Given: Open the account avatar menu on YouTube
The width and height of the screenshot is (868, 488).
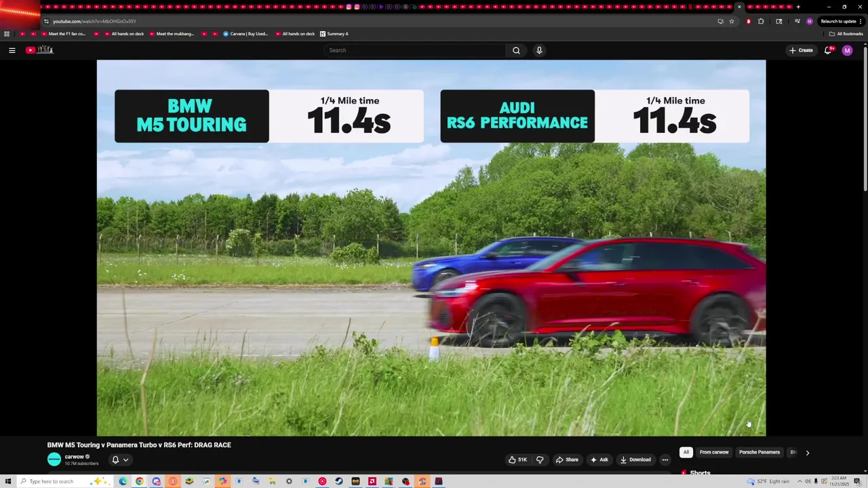Looking at the screenshot, I should coord(847,50).
